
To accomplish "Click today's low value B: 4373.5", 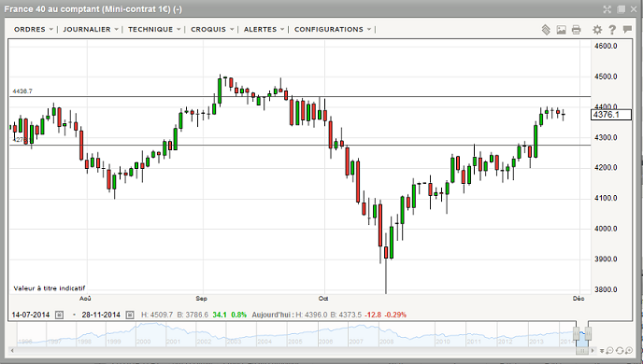I will tap(346, 315).
